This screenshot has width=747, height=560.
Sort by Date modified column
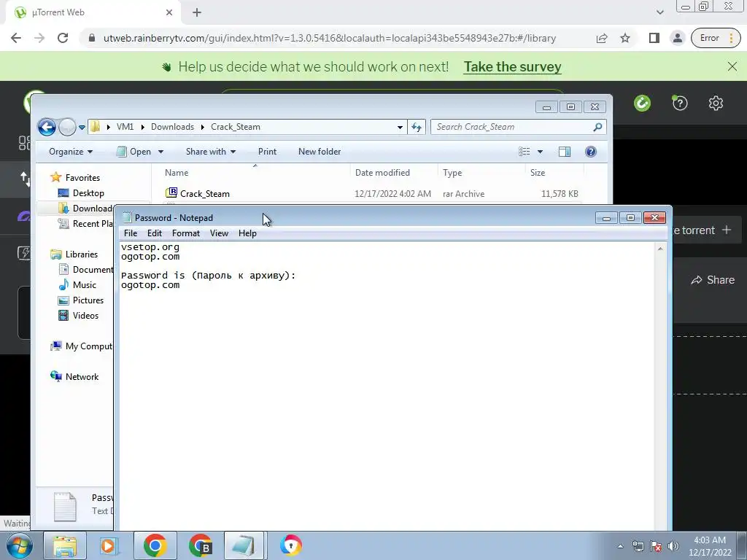click(393, 172)
